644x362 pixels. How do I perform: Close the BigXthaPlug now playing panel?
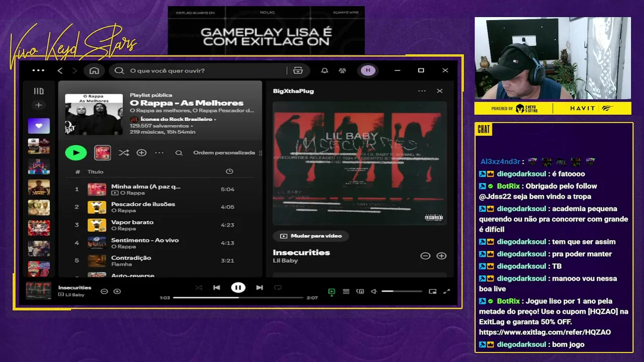click(440, 91)
